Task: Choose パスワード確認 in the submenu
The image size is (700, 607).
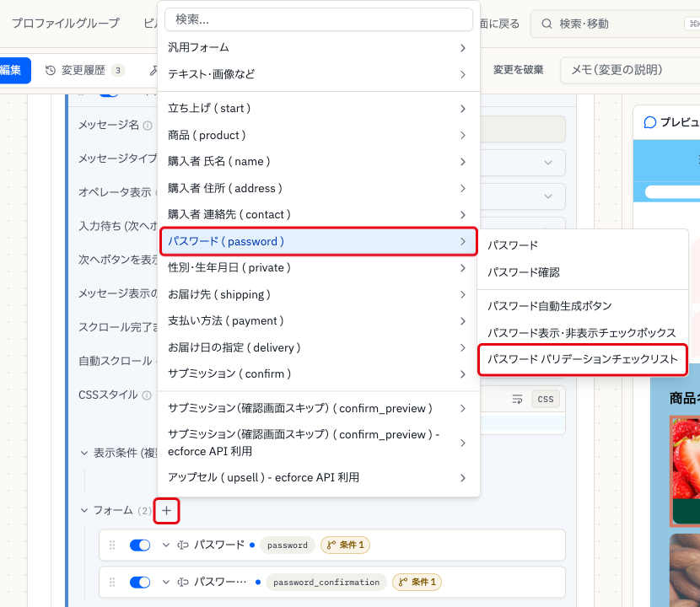Action: coord(583,272)
